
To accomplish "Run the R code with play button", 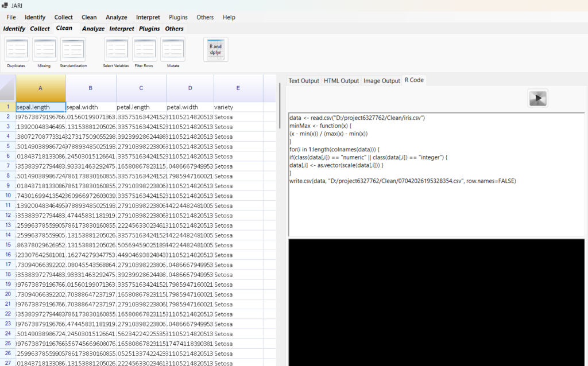I will (537, 98).
